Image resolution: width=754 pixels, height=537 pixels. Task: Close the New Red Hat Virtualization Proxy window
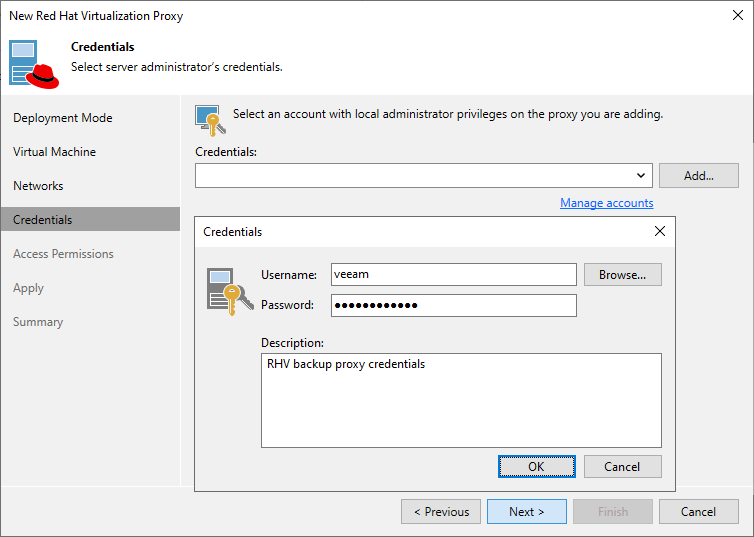[737, 16]
